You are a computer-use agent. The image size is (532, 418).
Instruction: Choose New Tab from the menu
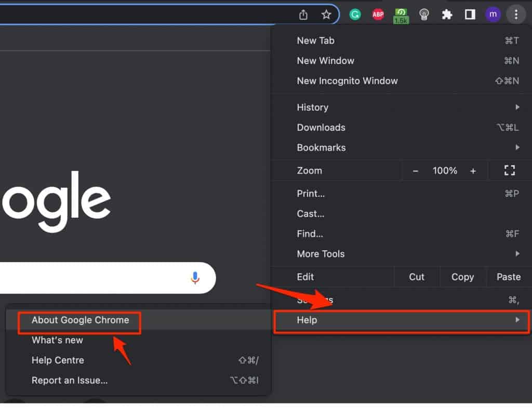click(x=402, y=41)
